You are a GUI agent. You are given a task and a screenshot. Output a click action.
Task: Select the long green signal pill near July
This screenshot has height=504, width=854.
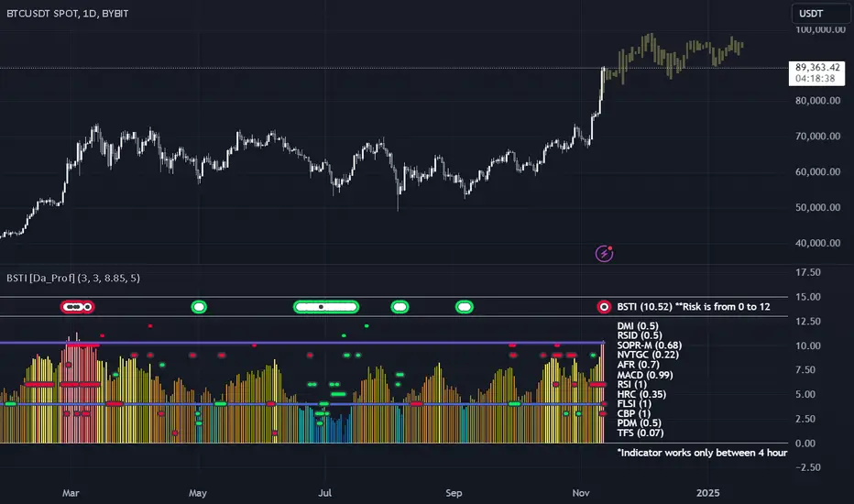tap(326, 307)
